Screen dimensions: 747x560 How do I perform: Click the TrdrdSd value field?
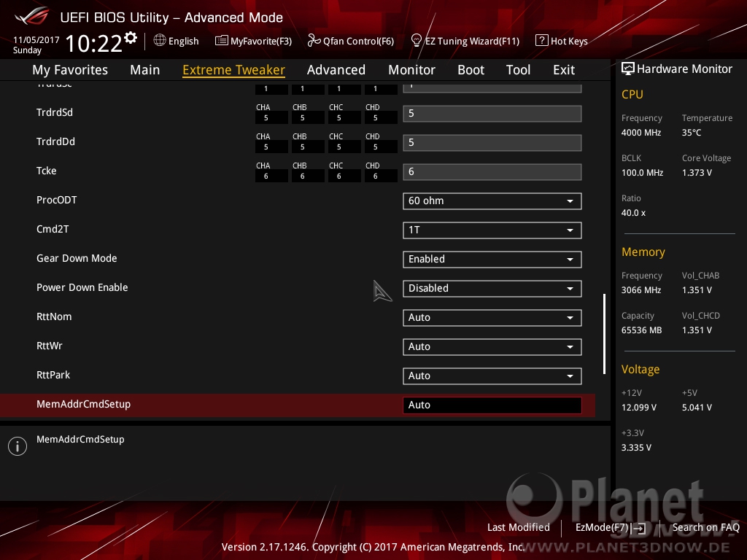click(x=492, y=114)
